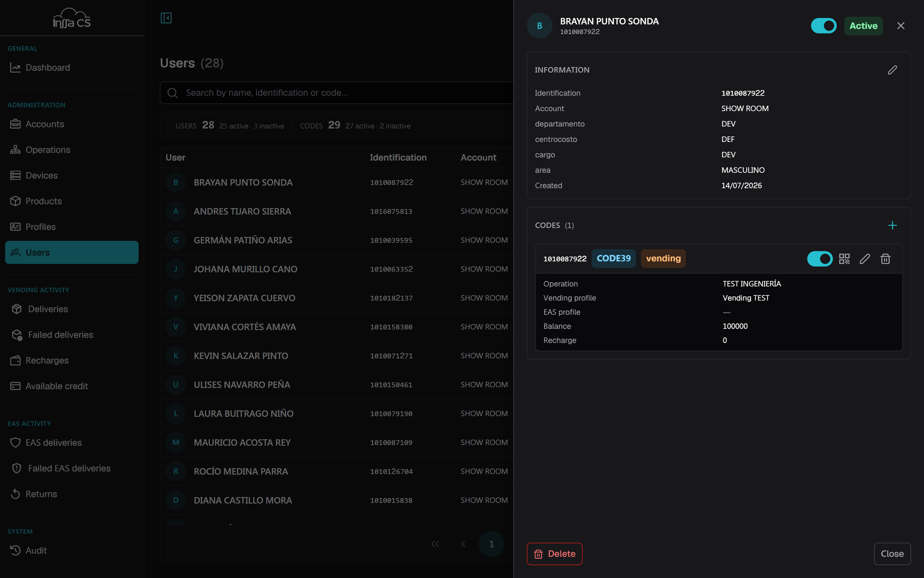Image resolution: width=924 pixels, height=578 pixels.
Task: Click the Accounts briefcase icon
Action: coord(15,124)
